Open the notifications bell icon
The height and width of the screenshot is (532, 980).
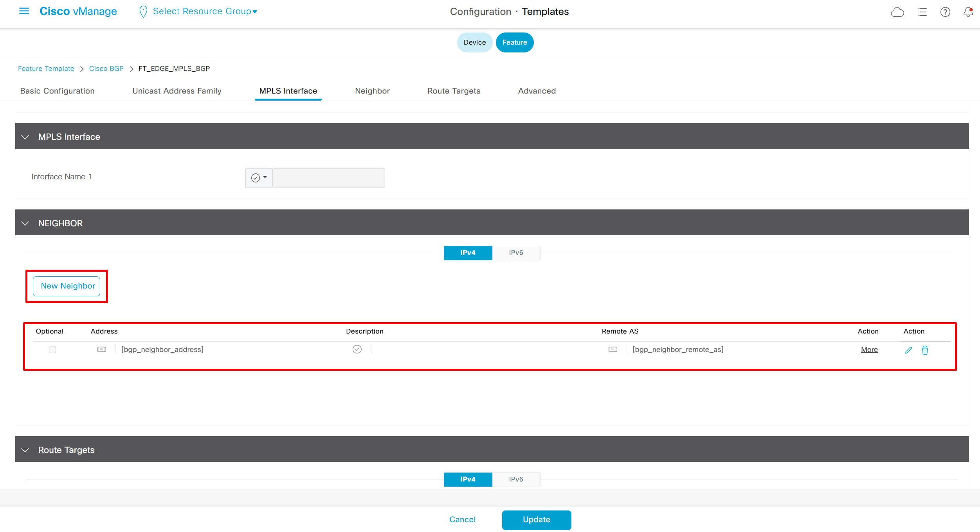968,12
